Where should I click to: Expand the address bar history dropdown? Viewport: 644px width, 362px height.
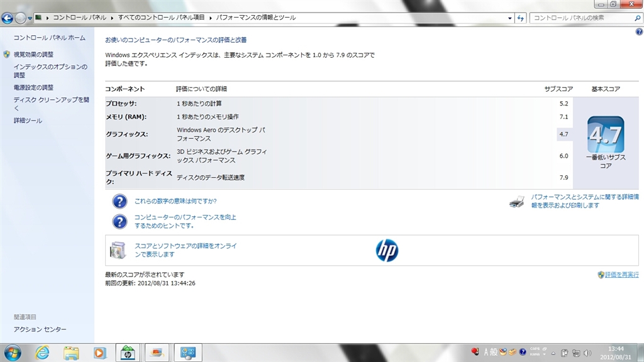(509, 18)
